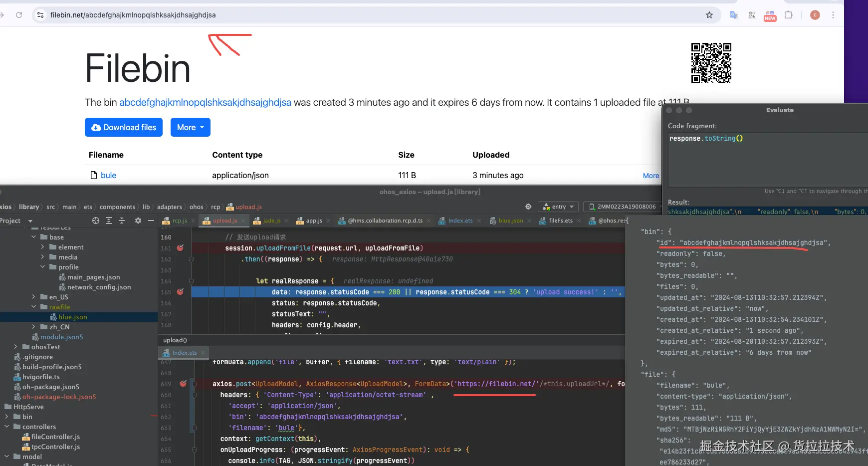Open the bin link abcdefghajkmlnopqlshksakjdhsajghdjsa
The width and height of the screenshot is (868, 466).
point(205,102)
